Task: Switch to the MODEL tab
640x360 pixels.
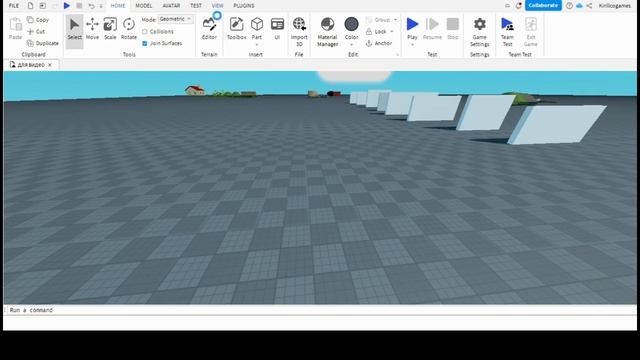Action: click(x=144, y=6)
